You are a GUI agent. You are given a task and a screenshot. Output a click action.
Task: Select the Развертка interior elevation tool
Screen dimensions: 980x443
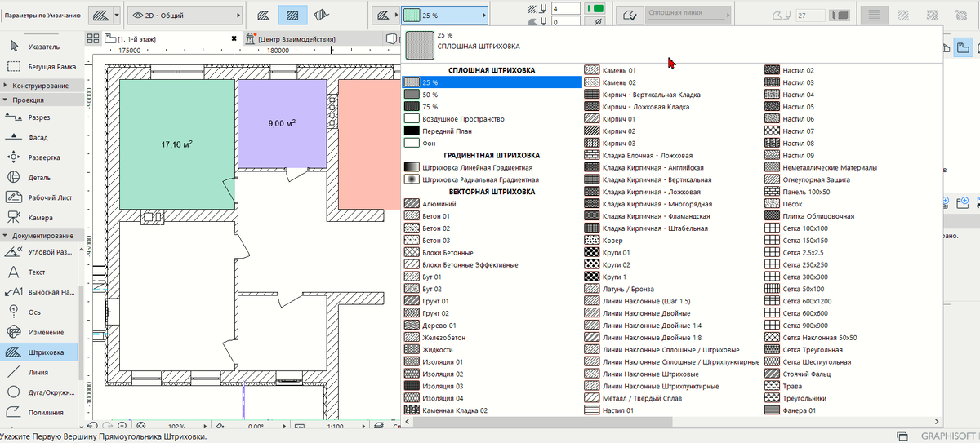coord(39,157)
